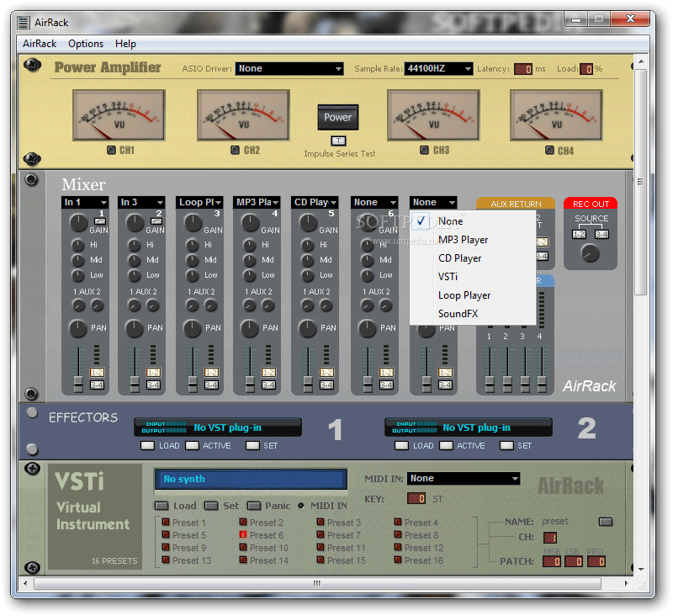The image size is (673, 616).
Task: Click SET for effector 1
Action: click(252, 445)
